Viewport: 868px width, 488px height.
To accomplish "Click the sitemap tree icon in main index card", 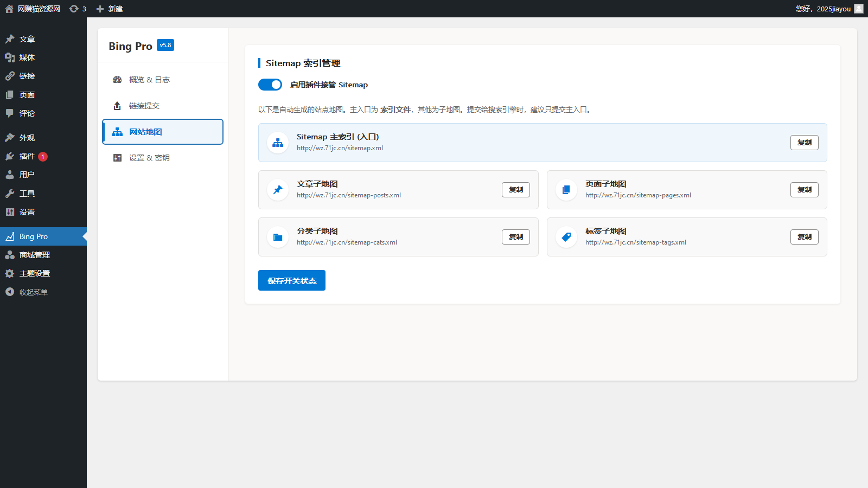I will 278,143.
